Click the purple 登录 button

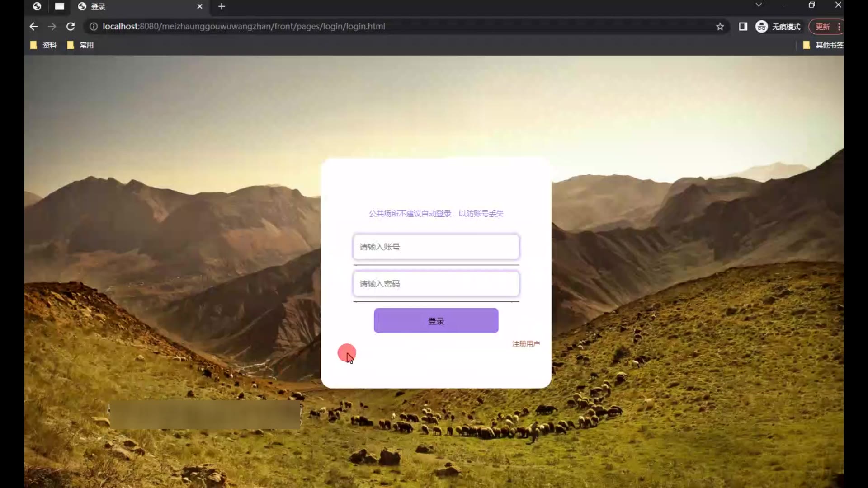coord(436,321)
